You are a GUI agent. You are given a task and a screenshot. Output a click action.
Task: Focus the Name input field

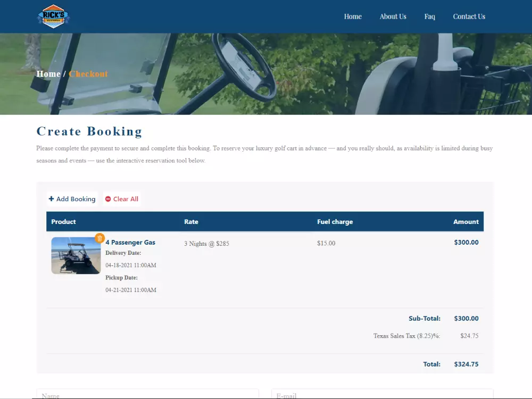[147, 394]
